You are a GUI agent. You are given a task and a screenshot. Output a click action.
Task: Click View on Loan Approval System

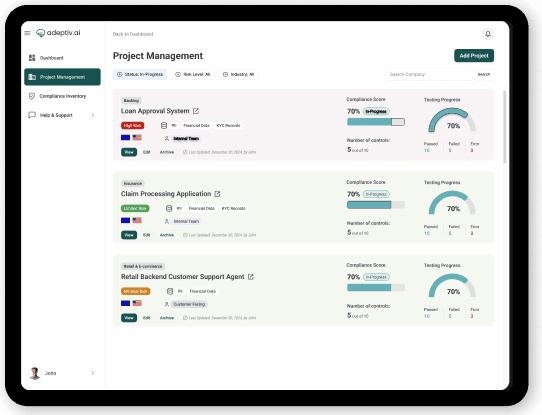pos(129,152)
